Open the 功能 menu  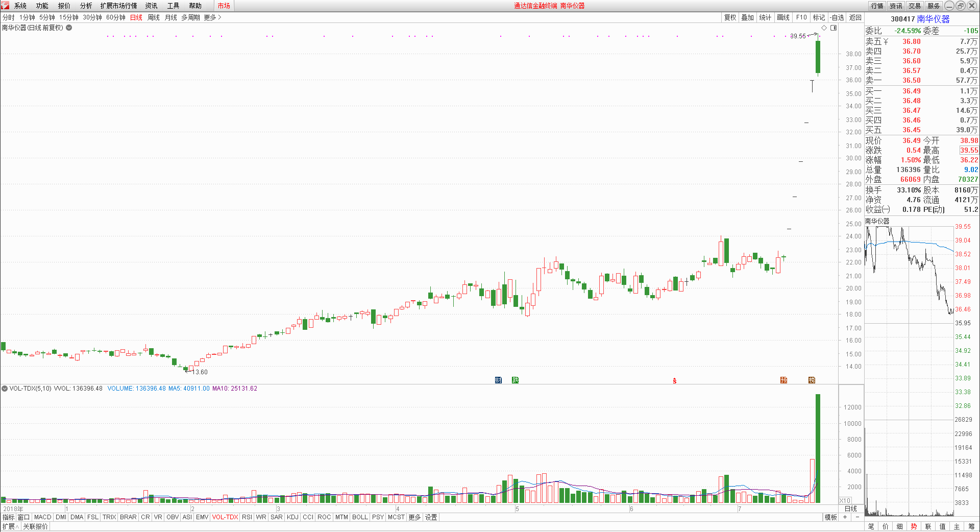(42, 6)
